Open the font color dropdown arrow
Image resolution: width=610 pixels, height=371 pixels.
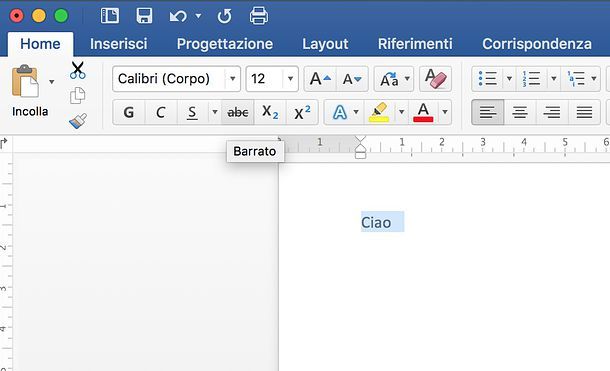click(x=445, y=112)
